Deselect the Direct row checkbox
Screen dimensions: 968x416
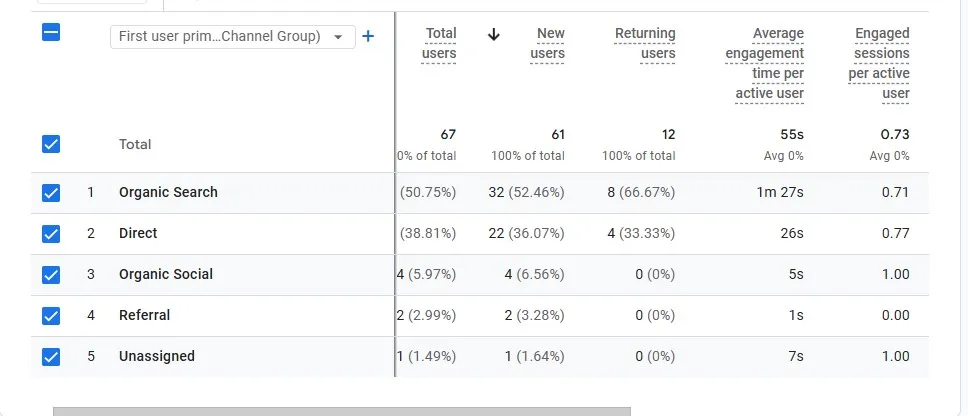(x=51, y=234)
